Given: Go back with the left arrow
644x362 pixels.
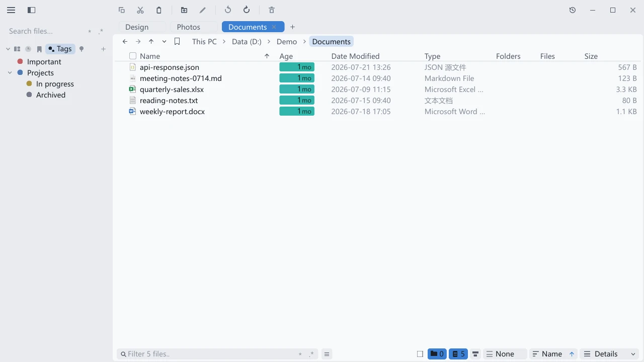Looking at the screenshot, I should pos(125,42).
